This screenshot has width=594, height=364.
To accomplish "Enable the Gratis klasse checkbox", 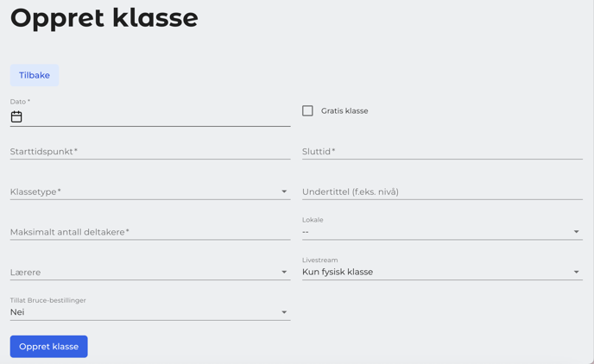I will point(307,111).
